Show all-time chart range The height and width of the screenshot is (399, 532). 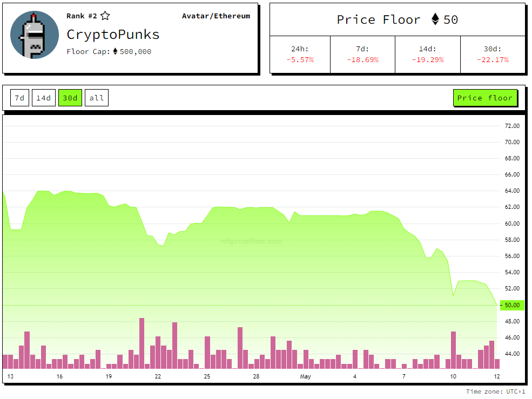[97, 98]
